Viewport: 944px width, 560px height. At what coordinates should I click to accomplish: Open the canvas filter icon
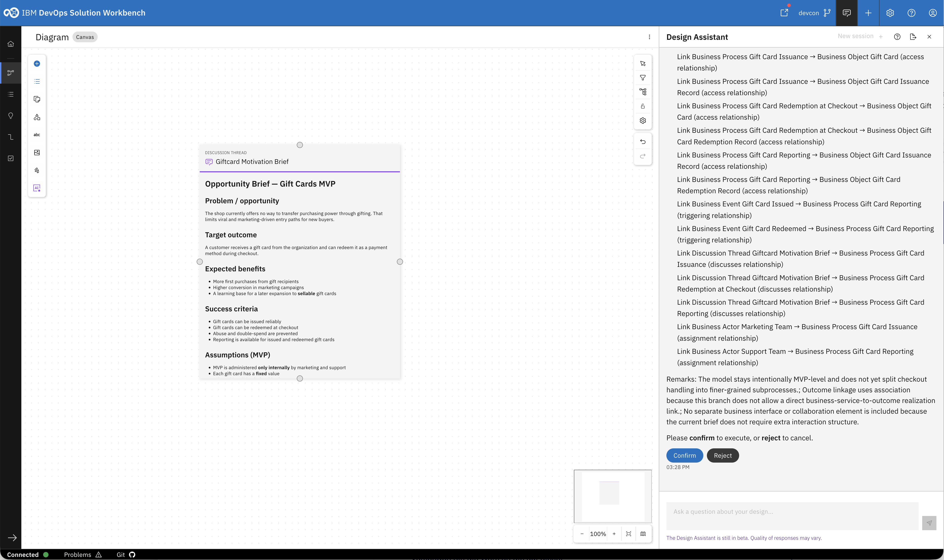point(643,78)
